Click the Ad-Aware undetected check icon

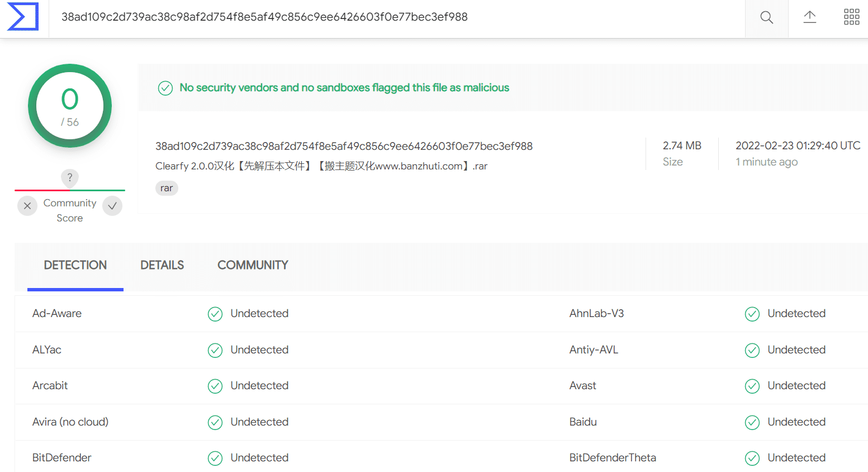click(x=215, y=314)
